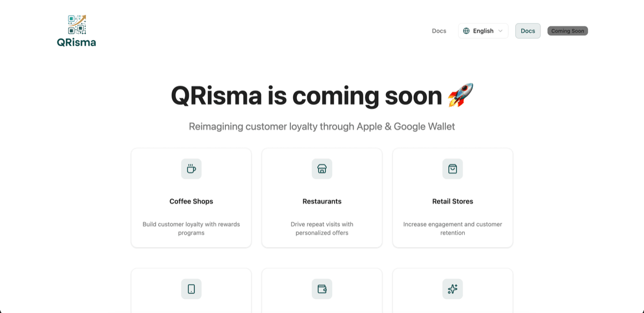The height and width of the screenshot is (313, 644).
Task: Click the globe icon in language selector
Action: coord(466,31)
